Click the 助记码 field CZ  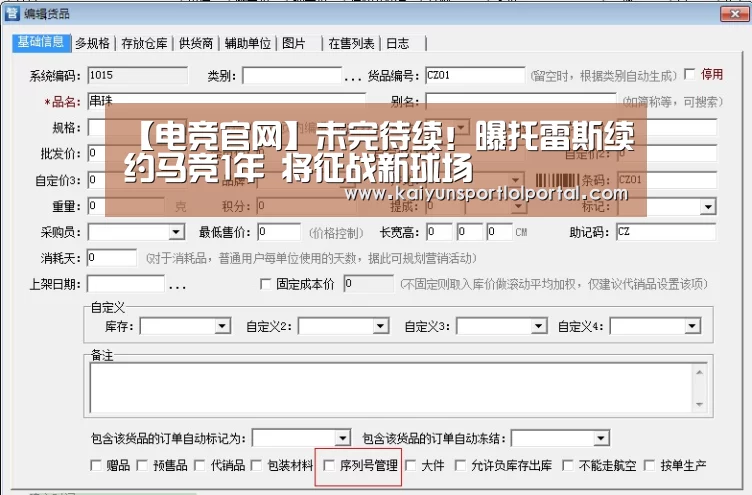click(666, 232)
